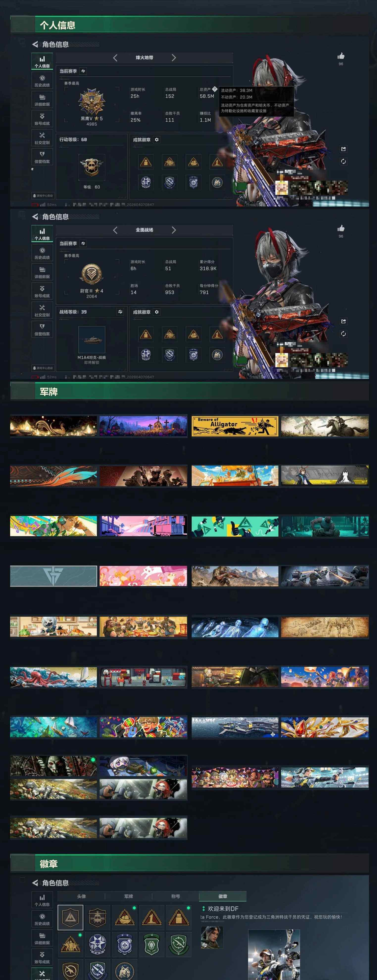Select the helicopter badge in the 徽章 grid
The width and height of the screenshot is (377, 980).
coord(98,918)
